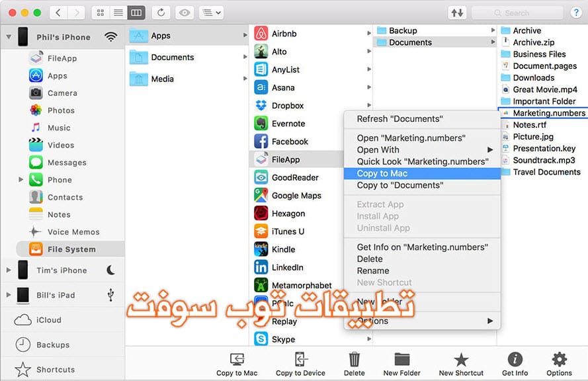
Task: Expand Tim's iPhone device tree
Action: point(8,270)
